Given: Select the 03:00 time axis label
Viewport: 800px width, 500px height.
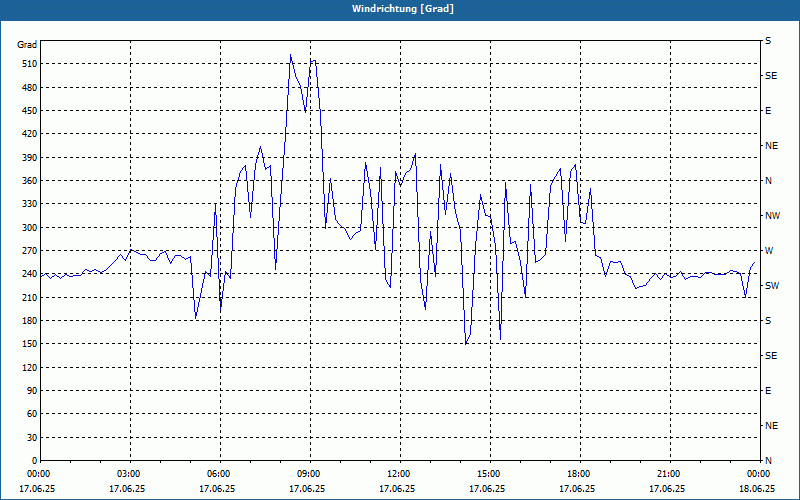Looking at the screenshot, I should click(x=127, y=473).
